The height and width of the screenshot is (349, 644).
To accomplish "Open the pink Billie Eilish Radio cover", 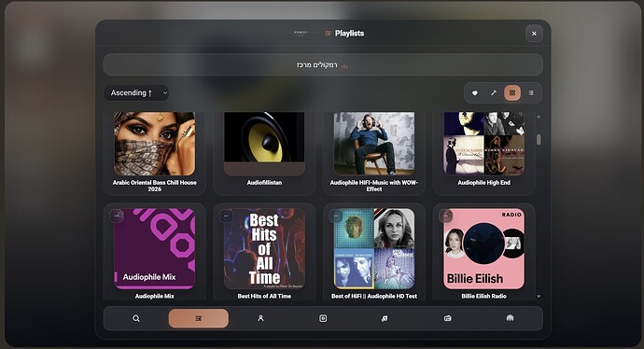I will tap(483, 249).
